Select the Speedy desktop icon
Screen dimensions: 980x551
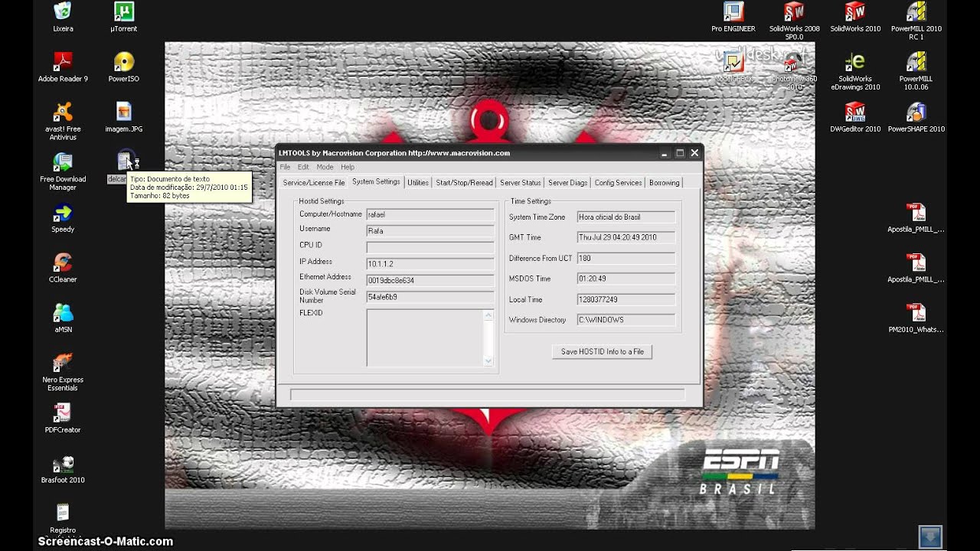coord(63,212)
